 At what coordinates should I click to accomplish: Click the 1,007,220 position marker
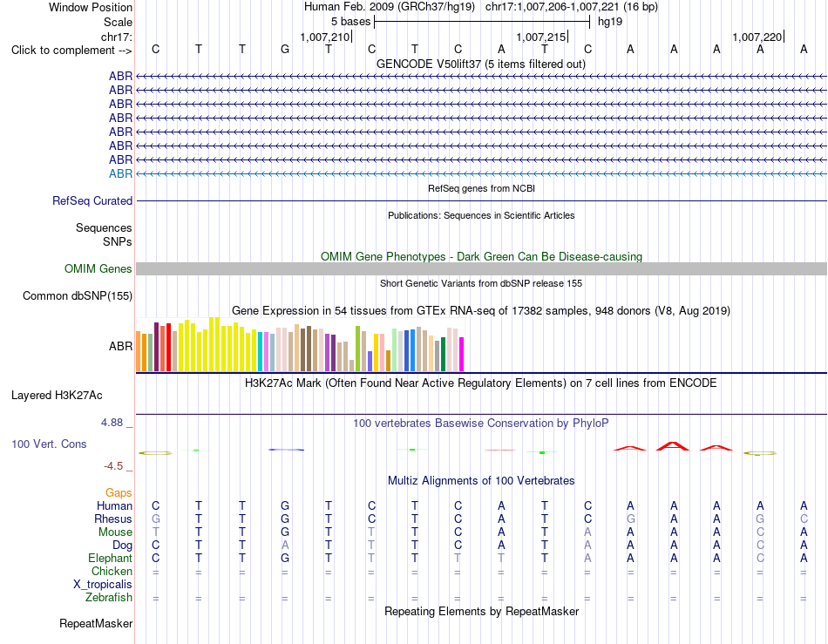[757, 37]
